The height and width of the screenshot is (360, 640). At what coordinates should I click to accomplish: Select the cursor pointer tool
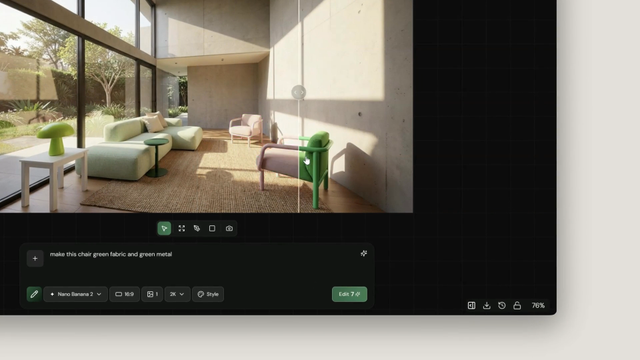(x=164, y=228)
